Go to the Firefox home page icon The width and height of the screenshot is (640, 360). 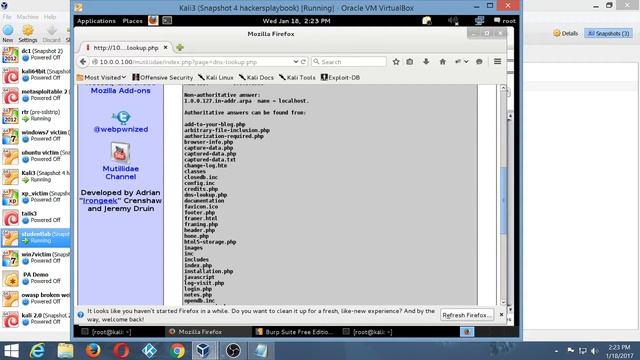pyautogui.click(x=442, y=62)
